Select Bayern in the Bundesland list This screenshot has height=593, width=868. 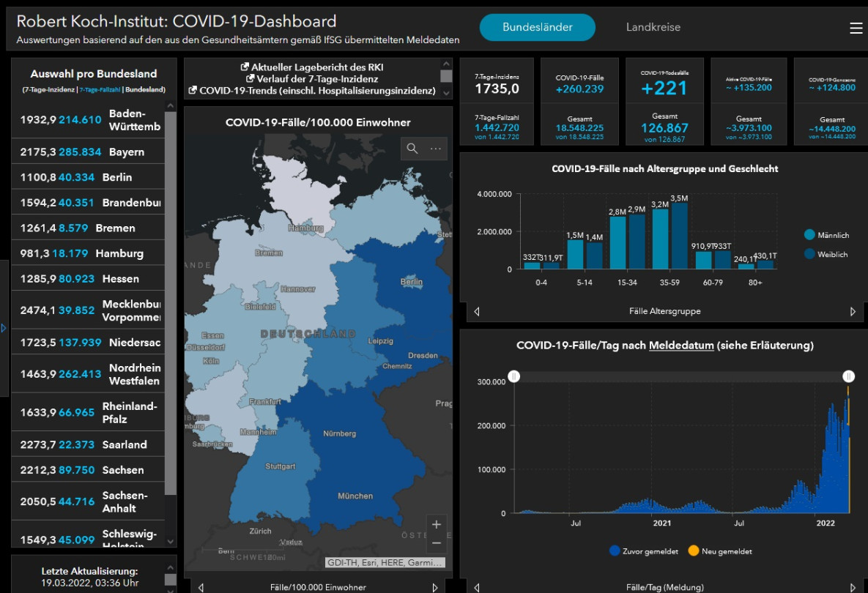pos(88,152)
